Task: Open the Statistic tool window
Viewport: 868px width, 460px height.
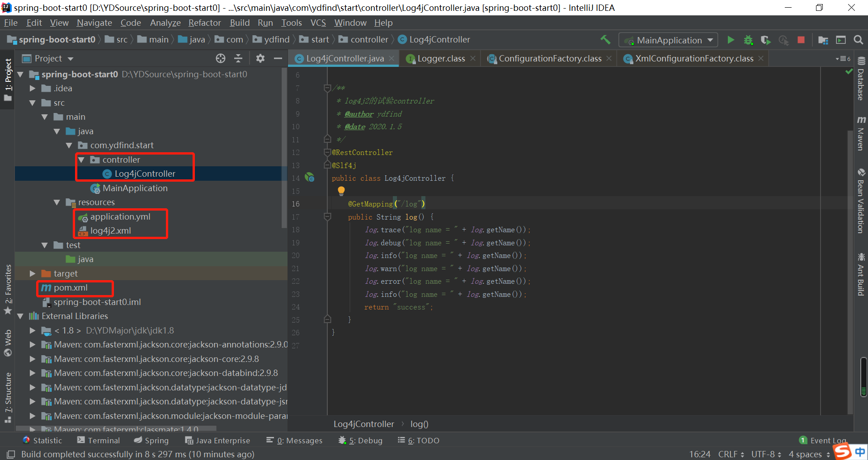Action: coord(42,440)
